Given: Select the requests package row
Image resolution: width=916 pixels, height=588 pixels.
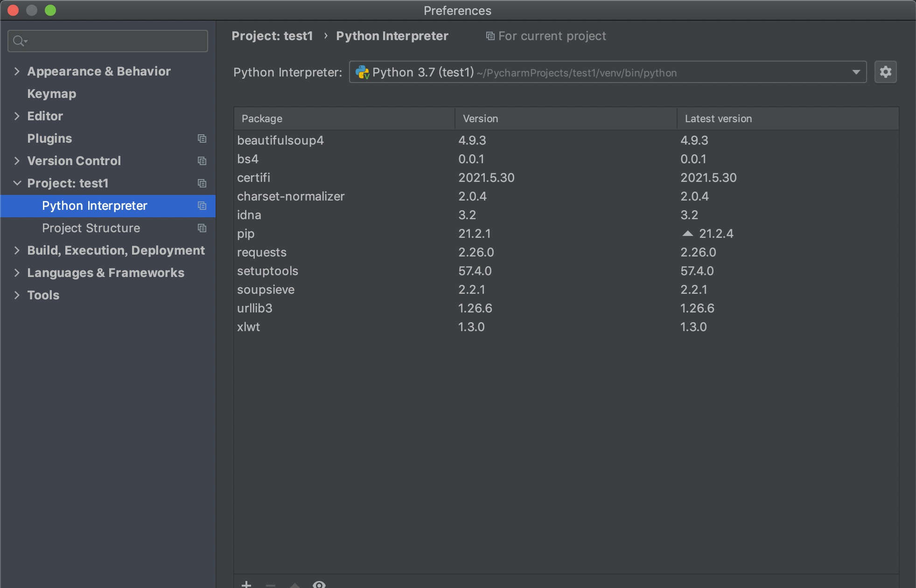Looking at the screenshot, I should pos(566,252).
